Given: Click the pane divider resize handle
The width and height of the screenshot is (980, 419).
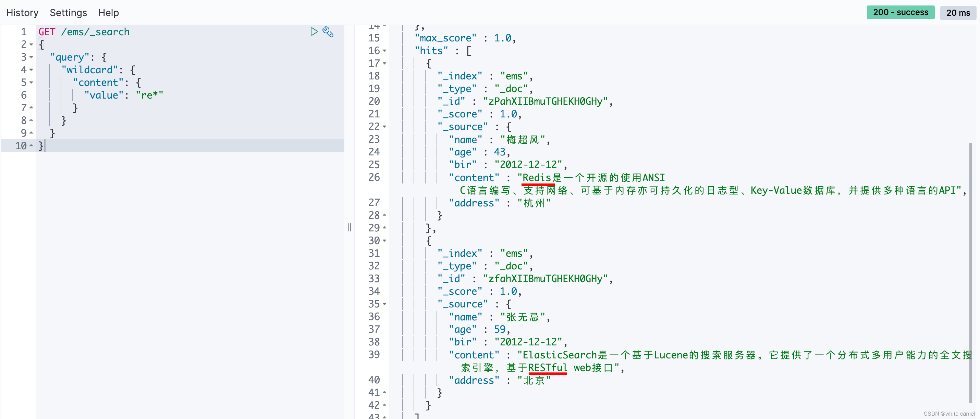Looking at the screenshot, I should 349,227.
